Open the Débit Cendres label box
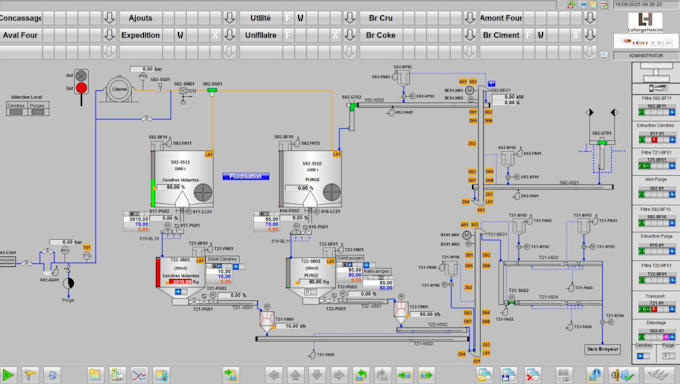Image resolution: width=680 pixels, height=384 pixels. click(222, 259)
